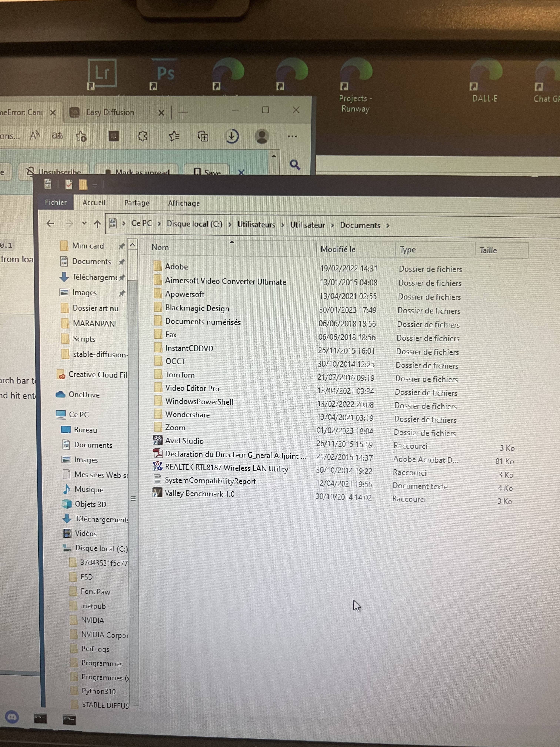Expand chevron after Utilisateurs in address bar
Viewport: 560px width, 747px height.
tap(283, 225)
